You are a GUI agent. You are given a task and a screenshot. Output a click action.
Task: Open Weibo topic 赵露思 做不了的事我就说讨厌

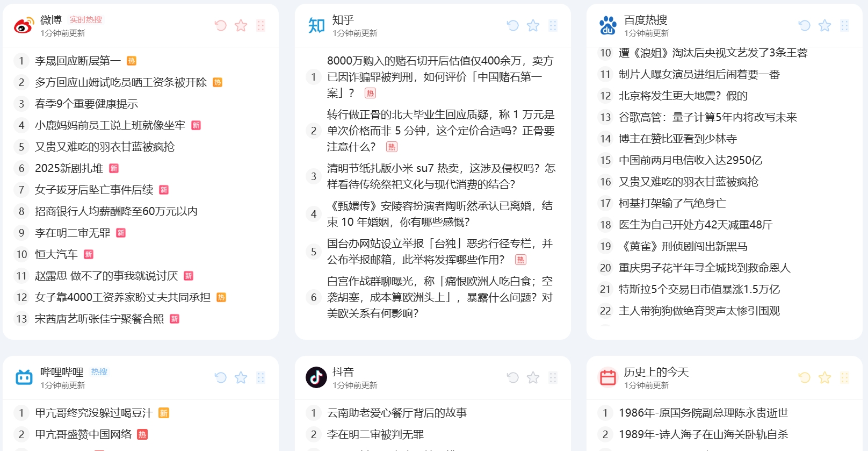click(x=106, y=276)
